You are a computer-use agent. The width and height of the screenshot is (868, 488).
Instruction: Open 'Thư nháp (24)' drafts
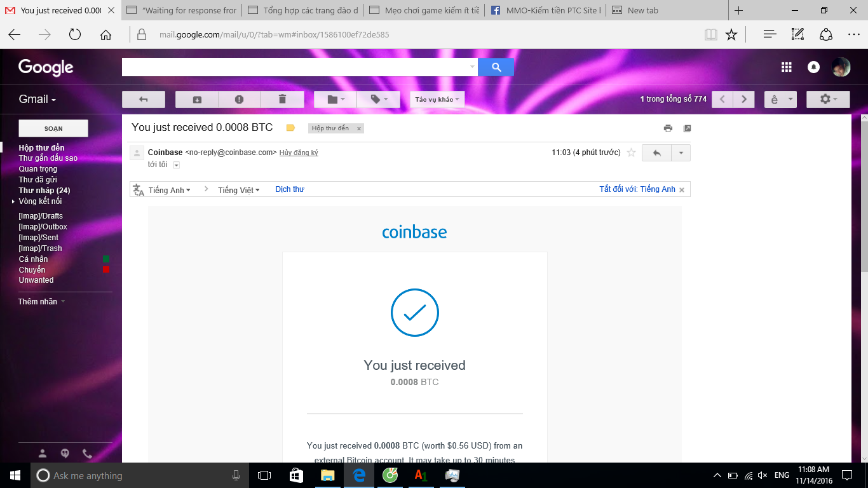[x=44, y=191]
